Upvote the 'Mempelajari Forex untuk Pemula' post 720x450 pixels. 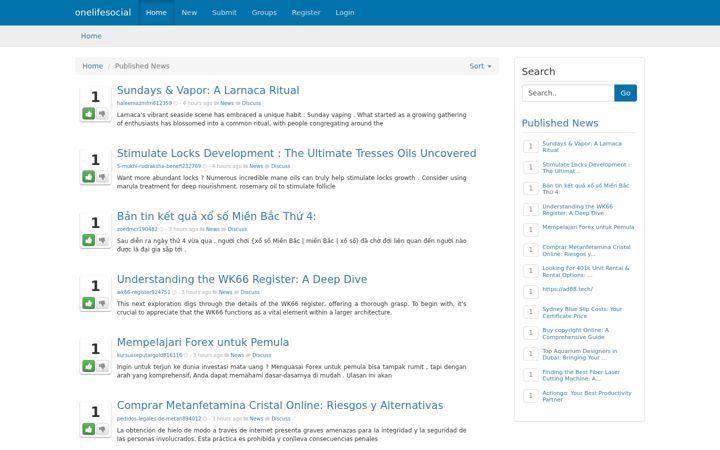pos(89,366)
